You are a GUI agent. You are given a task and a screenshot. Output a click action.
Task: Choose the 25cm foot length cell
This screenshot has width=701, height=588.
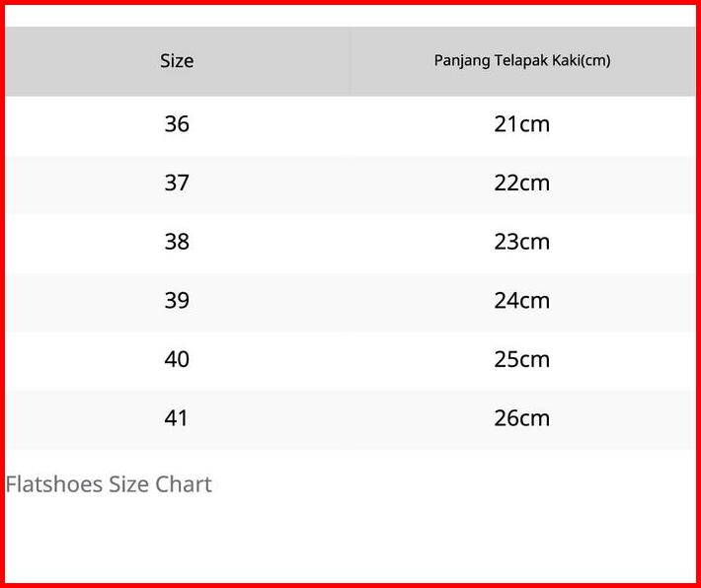click(x=521, y=359)
